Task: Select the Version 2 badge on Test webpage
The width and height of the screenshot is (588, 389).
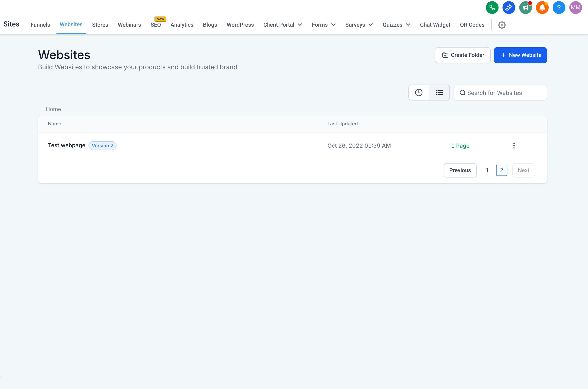Action: pyautogui.click(x=102, y=146)
